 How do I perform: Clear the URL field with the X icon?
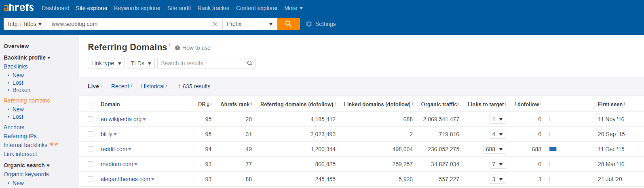pyautogui.click(x=215, y=24)
